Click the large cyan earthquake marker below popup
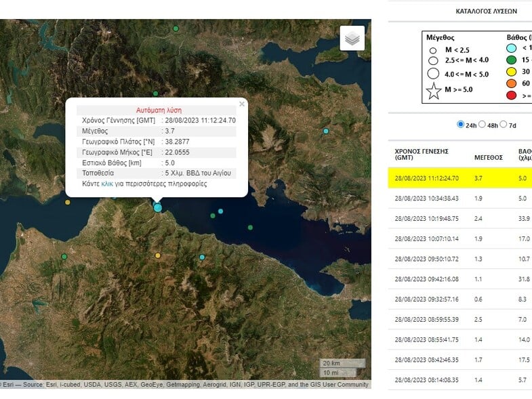Screen dimensions: 532x399 pos(158,207)
